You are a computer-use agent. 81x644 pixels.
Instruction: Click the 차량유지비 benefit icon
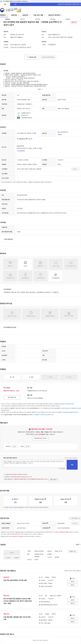pyautogui.click(x=40, y=264)
